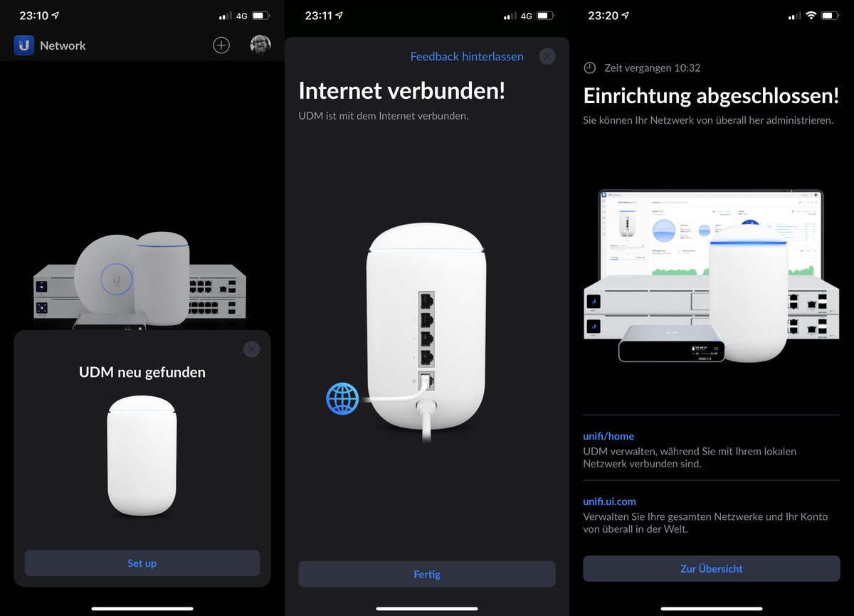854x616 pixels.
Task: Tap the Set up button
Action: [x=142, y=563]
